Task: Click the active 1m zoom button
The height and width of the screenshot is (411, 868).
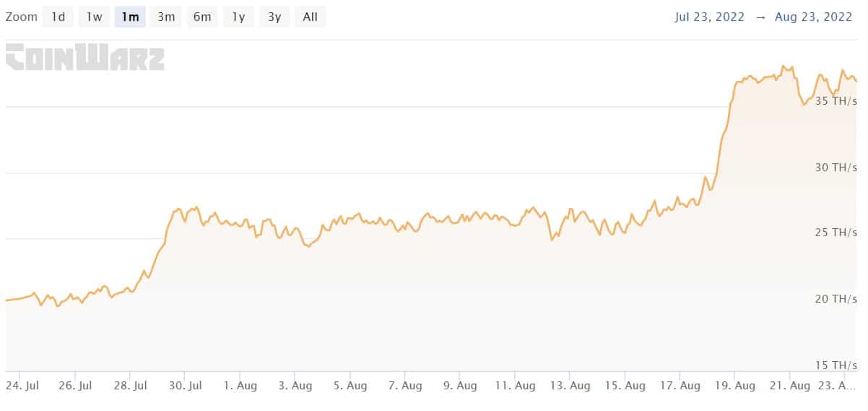Action: [130, 17]
